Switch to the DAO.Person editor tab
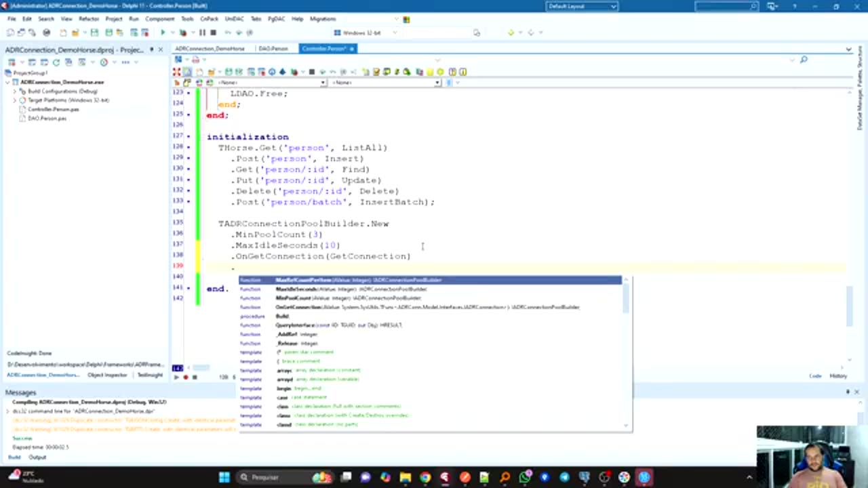 tap(273, 49)
